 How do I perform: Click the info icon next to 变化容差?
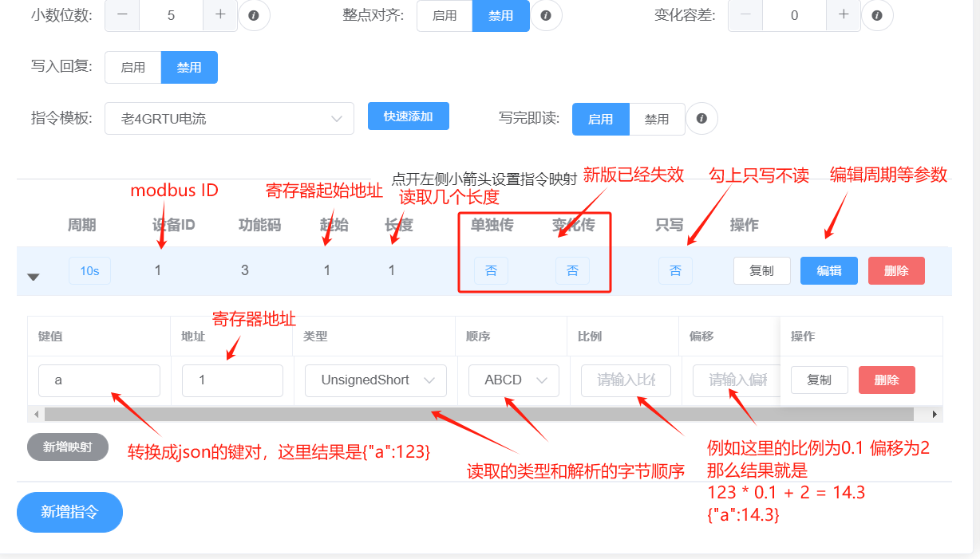[877, 16]
